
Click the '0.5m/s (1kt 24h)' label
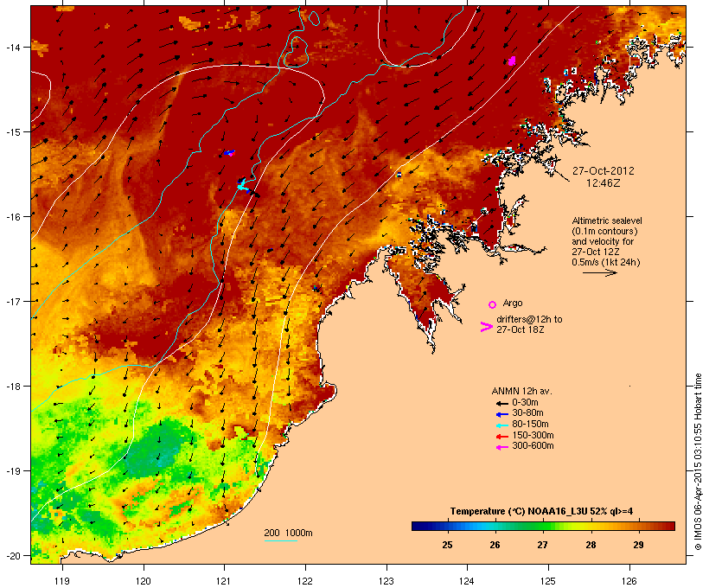(x=606, y=262)
